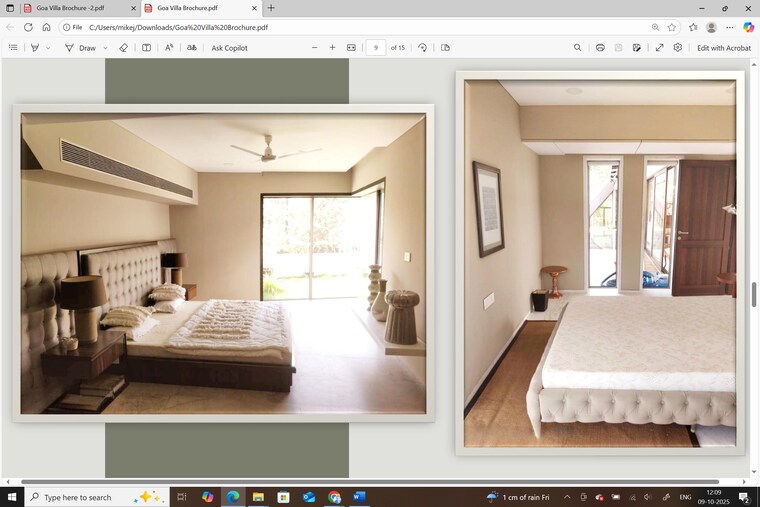This screenshot has width=760, height=507.
Task: Zoom out using the minus icon
Action: pyautogui.click(x=314, y=47)
